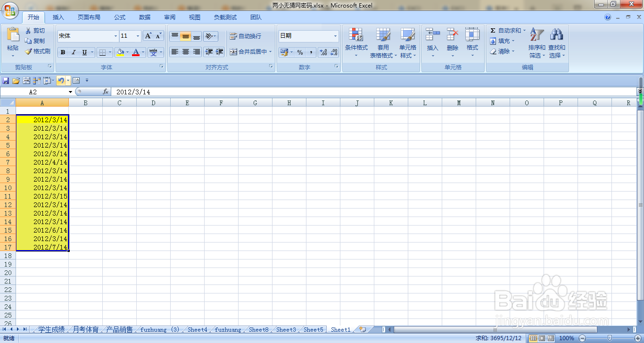Click the accounting number format icon
The height and width of the screenshot is (343, 644).
pos(284,52)
